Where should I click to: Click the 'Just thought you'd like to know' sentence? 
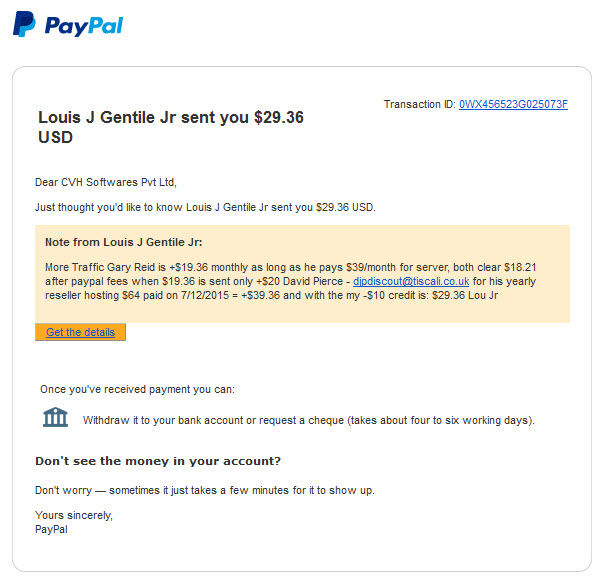click(x=205, y=207)
